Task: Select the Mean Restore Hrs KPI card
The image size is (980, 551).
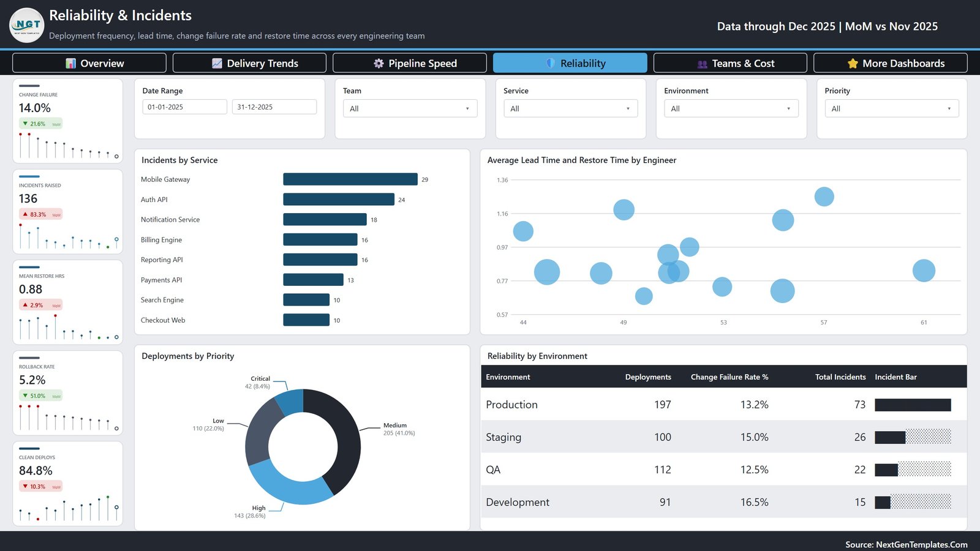Action: pos(68,302)
